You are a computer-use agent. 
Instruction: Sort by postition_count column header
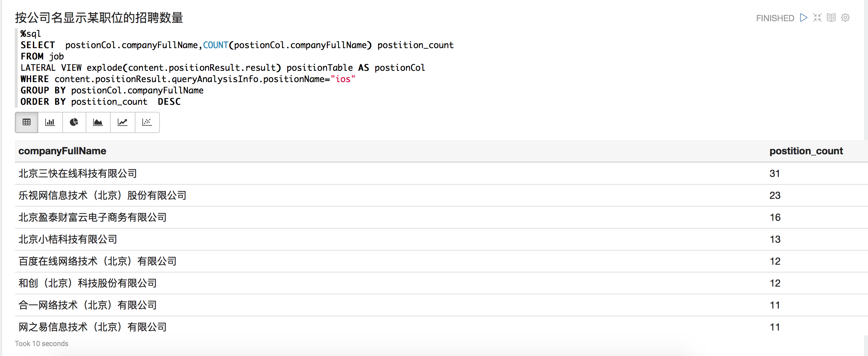point(806,151)
